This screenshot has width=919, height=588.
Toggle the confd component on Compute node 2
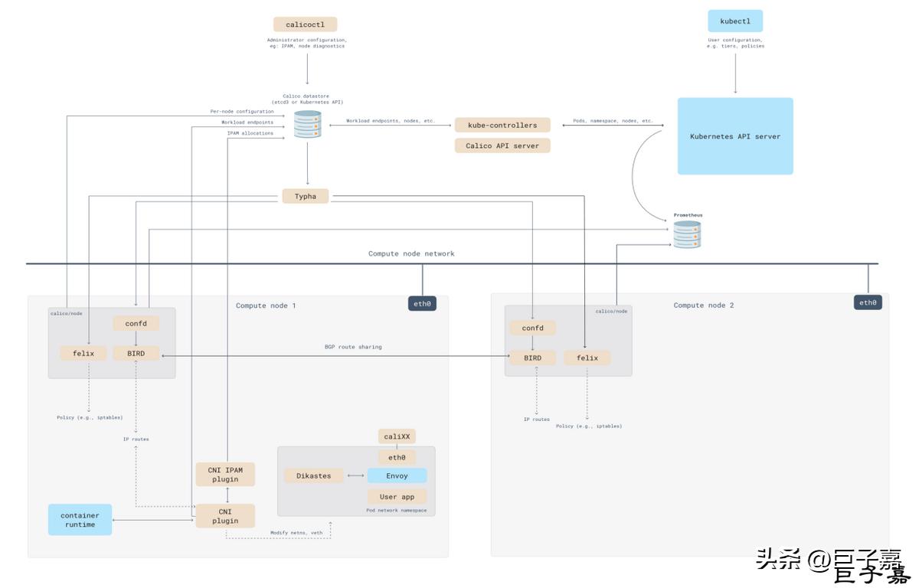[532, 327]
